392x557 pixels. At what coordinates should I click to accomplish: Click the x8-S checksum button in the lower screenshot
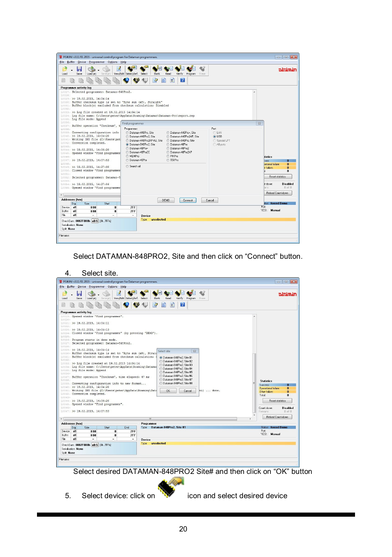(x=95, y=445)
